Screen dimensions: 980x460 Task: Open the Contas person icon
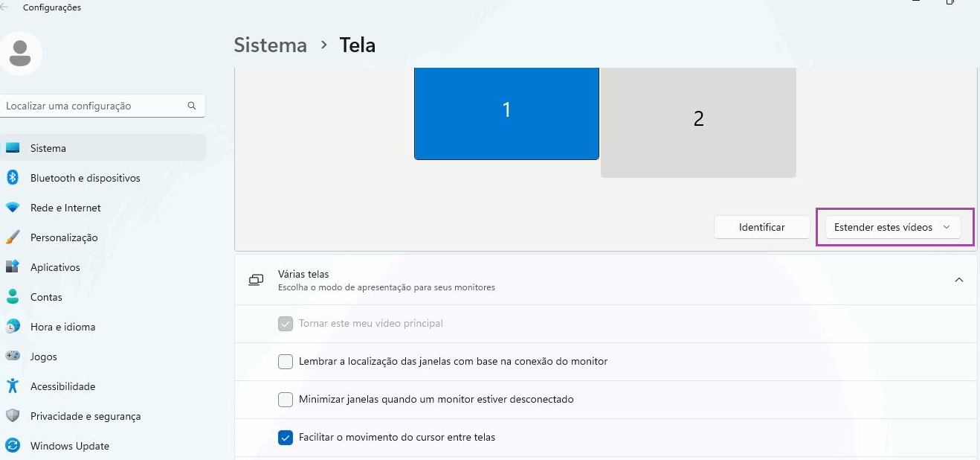pos(12,296)
